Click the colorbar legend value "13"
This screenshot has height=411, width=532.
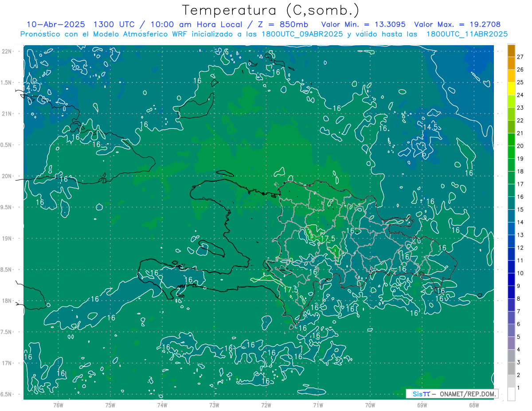click(520, 235)
